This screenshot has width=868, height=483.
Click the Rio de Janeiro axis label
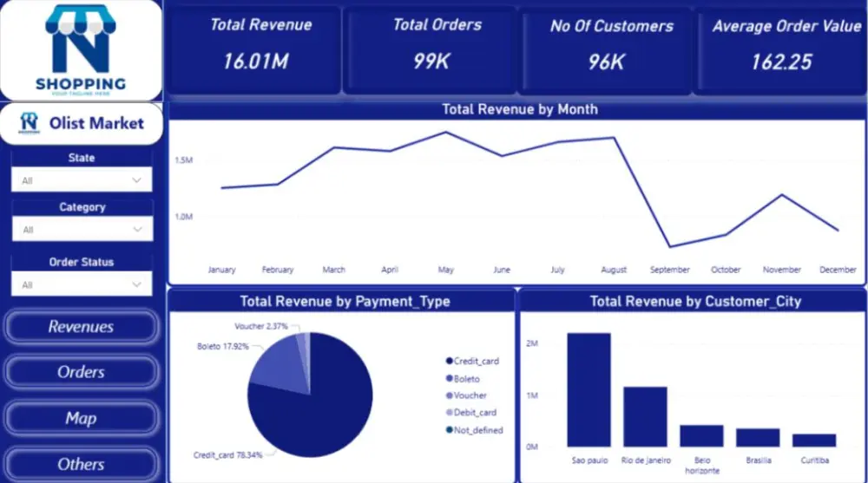[646, 460]
